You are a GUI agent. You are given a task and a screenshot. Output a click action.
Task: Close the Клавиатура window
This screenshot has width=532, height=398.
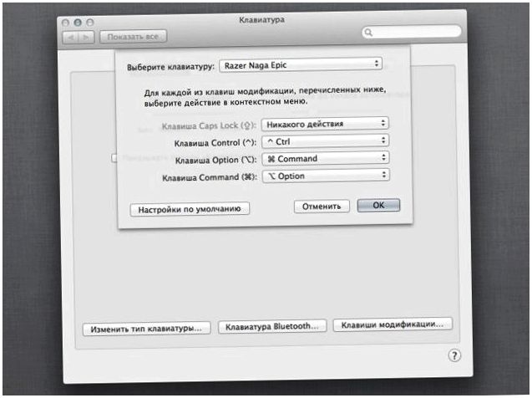(65, 23)
